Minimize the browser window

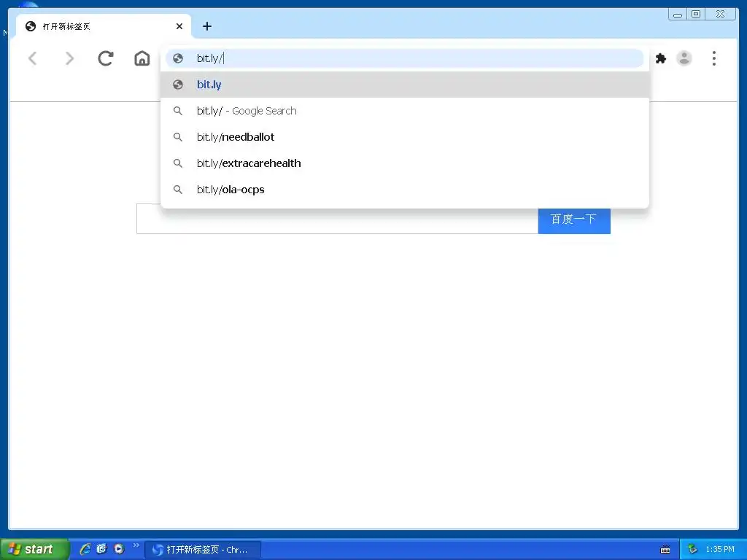[x=678, y=15]
